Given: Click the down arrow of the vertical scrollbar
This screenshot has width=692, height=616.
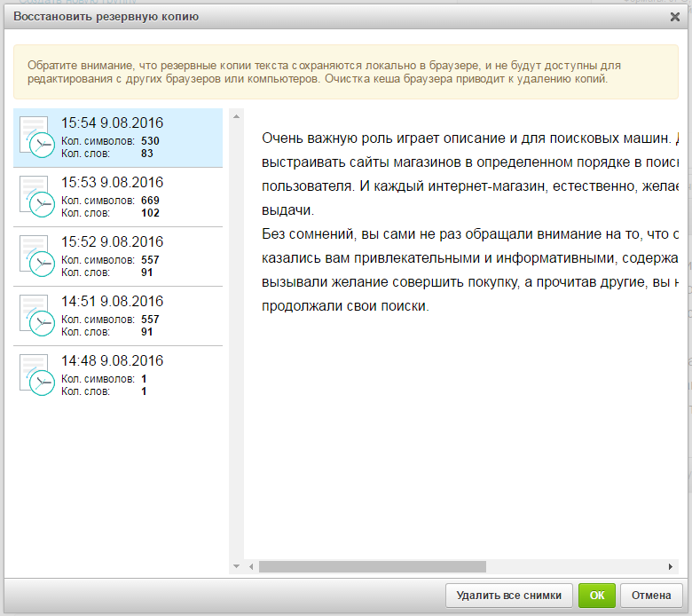Looking at the screenshot, I should click(x=236, y=565).
